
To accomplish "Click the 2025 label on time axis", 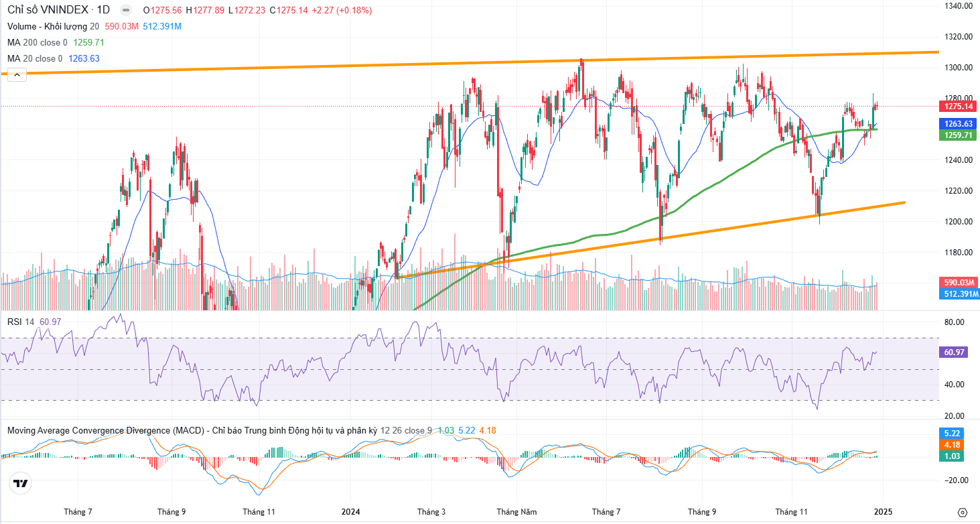I will click(x=882, y=512).
